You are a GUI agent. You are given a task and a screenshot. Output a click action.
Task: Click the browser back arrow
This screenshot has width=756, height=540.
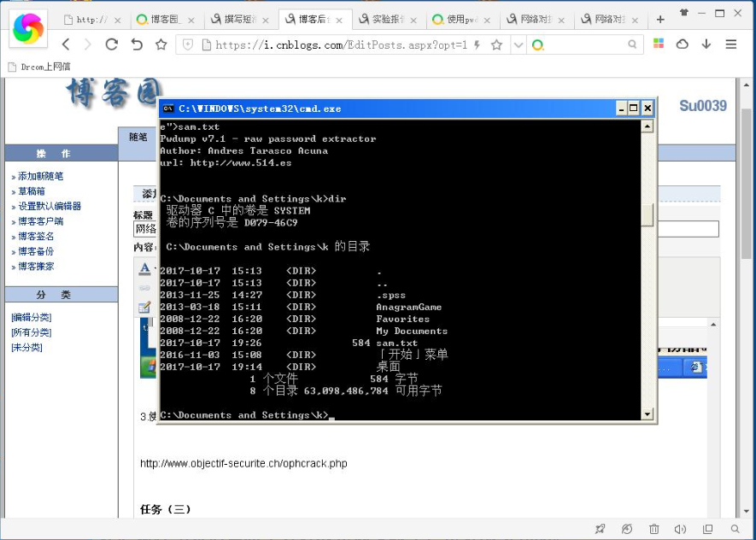(66, 44)
